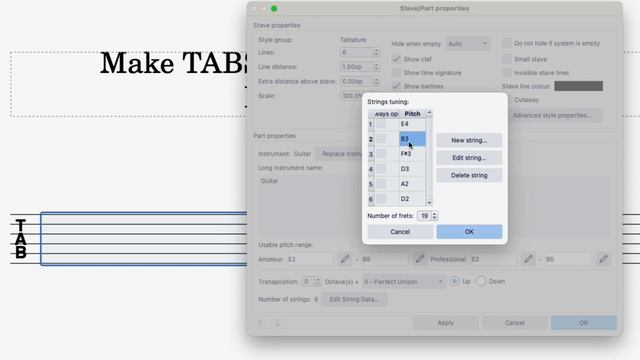
Task: Click the Line distance stepper arrows
Action: 376,67
